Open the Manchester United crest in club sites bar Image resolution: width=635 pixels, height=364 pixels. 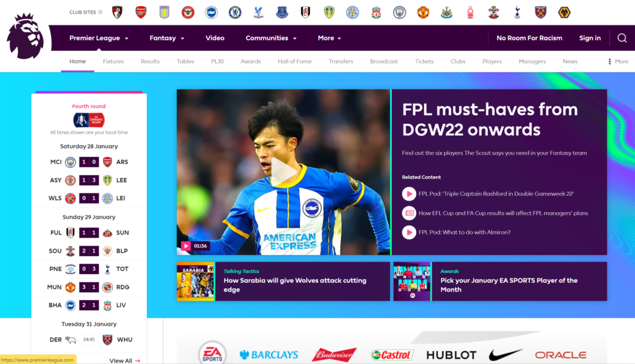pyautogui.click(x=423, y=12)
